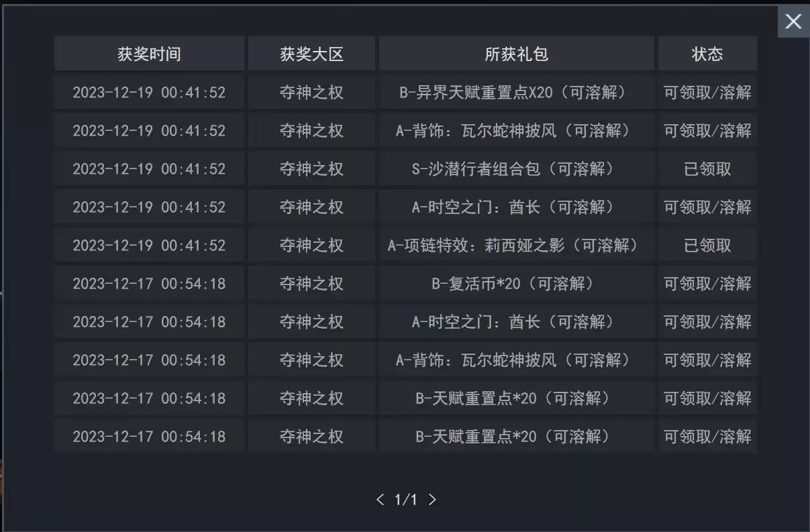This screenshot has width=810, height=532.
Task: Claim the 2023-12-19 瓦尔蛇神披风 reward
Action: click(707, 131)
